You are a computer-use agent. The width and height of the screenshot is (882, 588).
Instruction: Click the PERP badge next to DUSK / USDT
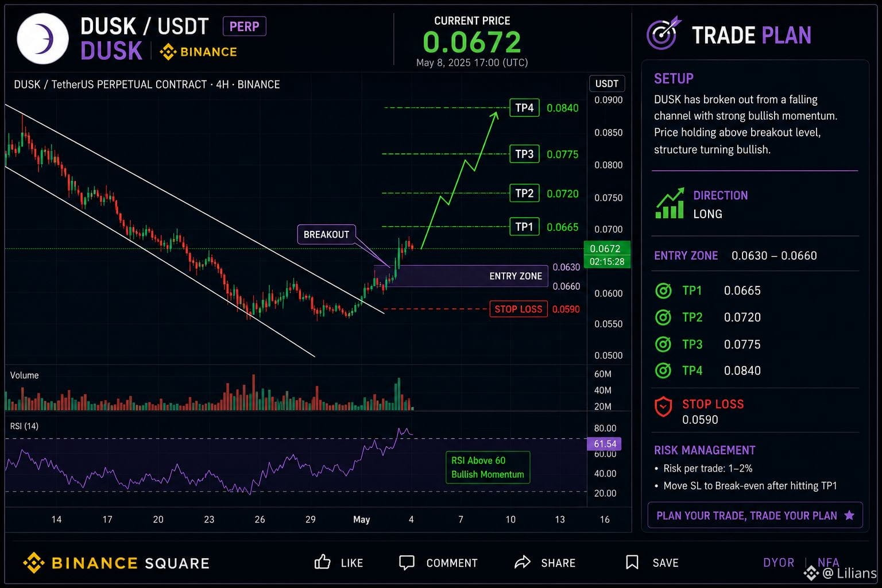pos(244,26)
